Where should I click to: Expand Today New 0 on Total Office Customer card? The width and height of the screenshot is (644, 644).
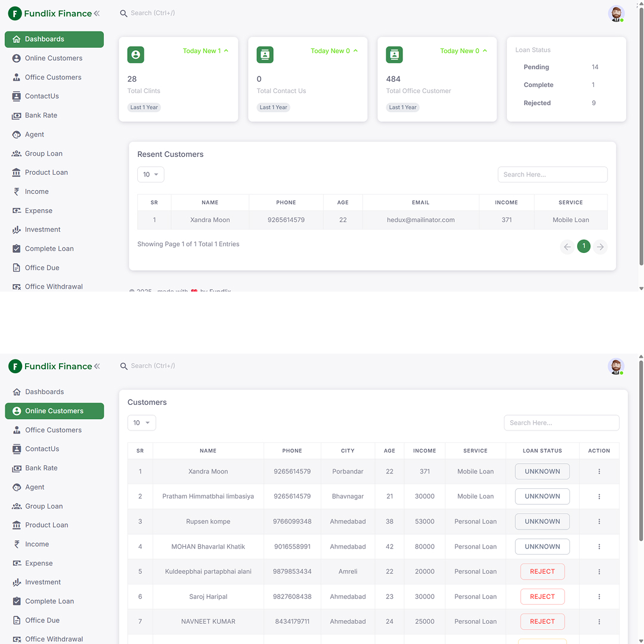pos(485,51)
